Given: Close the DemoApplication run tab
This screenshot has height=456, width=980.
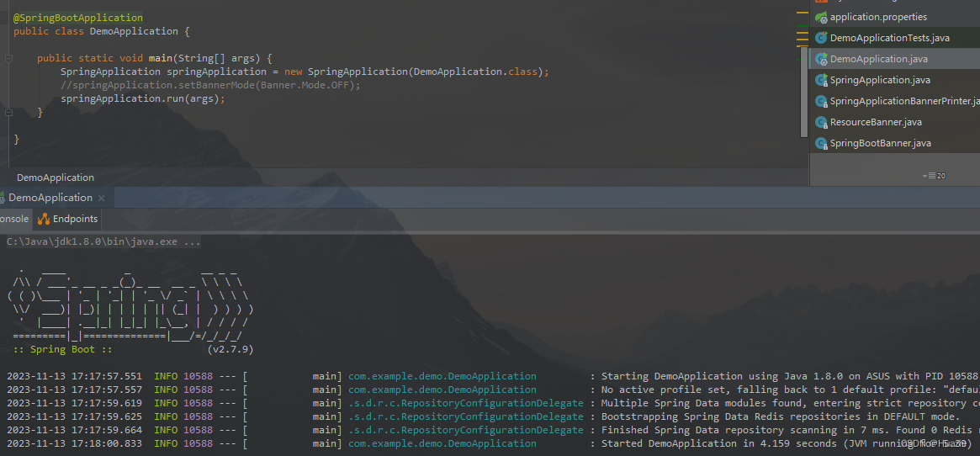Looking at the screenshot, I should pyautogui.click(x=102, y=199).
